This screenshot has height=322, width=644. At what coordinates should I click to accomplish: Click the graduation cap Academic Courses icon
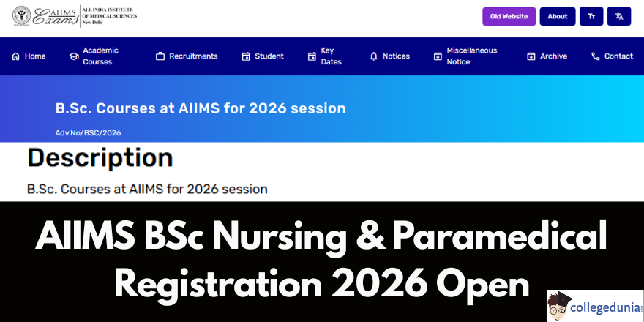coord(74,56)
